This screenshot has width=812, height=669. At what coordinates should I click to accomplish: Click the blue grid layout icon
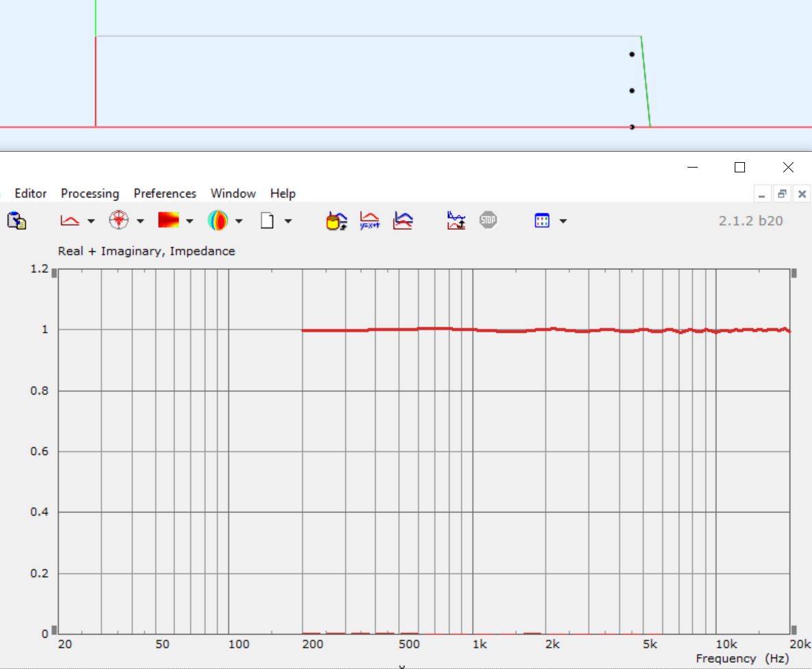542,220
